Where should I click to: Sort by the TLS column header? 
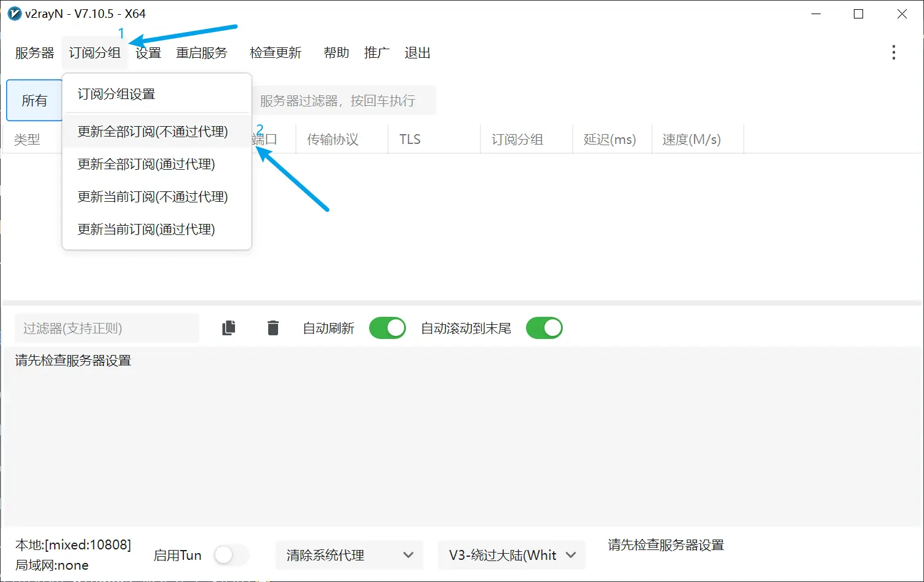pos(434,139)
